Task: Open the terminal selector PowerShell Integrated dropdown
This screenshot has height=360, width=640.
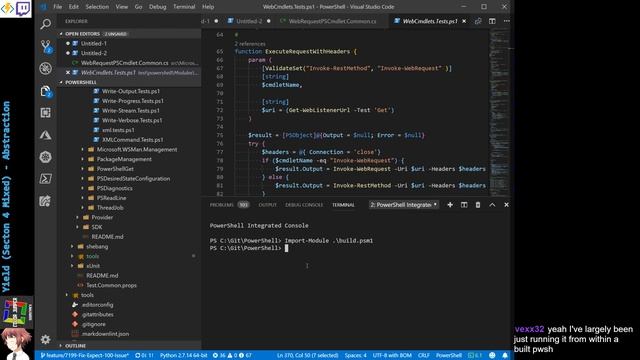Action: (x=404, y=205)
